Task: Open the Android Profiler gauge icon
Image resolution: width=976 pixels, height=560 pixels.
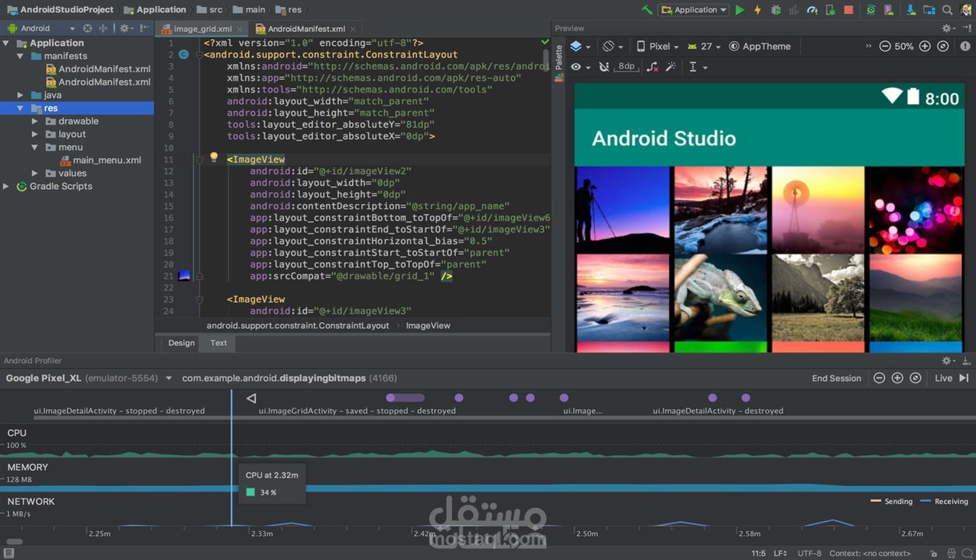Action: [x=812, y=10]
